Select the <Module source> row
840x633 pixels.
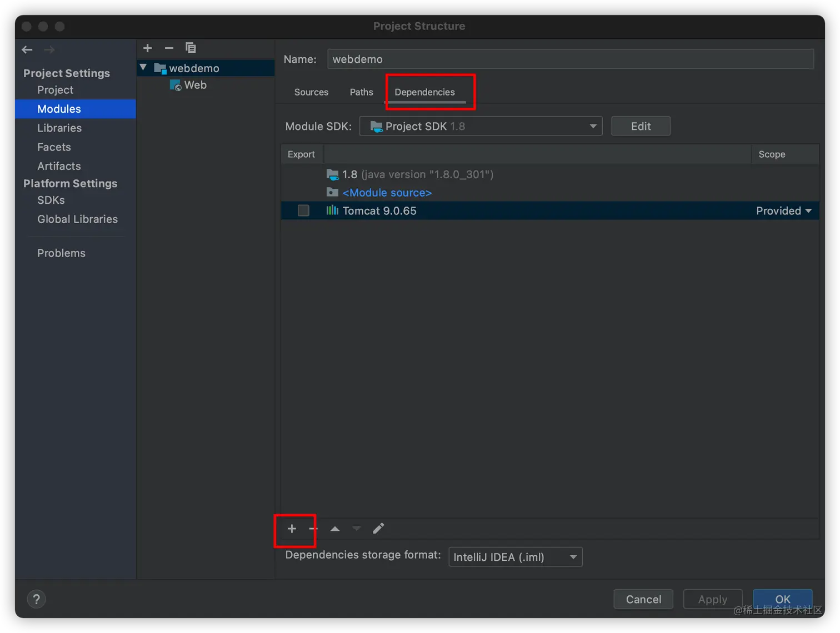(550, 192)
